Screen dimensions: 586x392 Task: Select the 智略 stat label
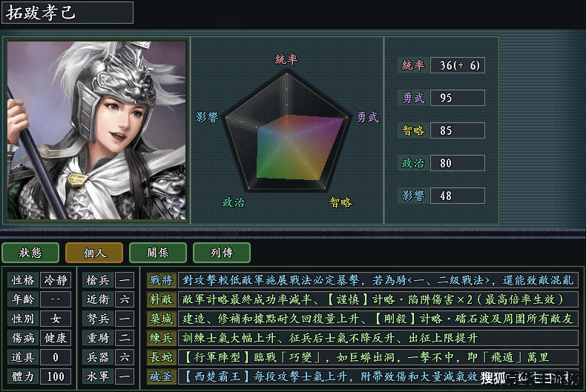click(413, 130)
